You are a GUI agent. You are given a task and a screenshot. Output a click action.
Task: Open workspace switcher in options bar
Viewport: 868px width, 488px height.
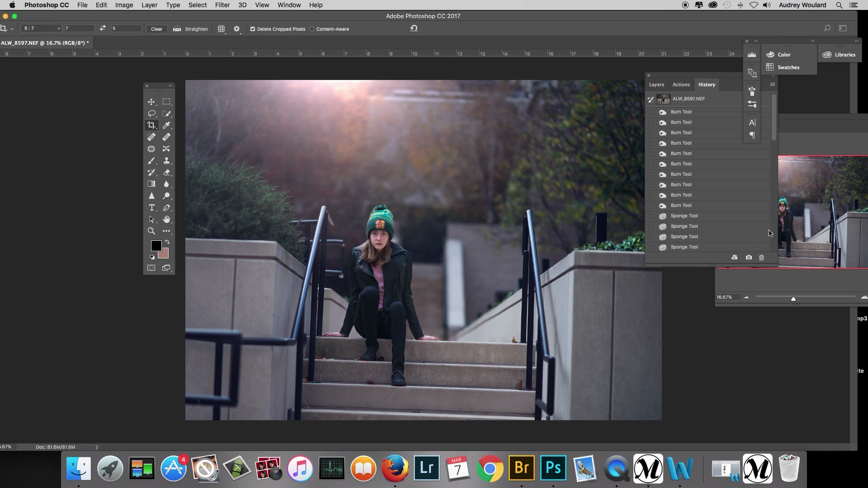click(x=843, y=28)
